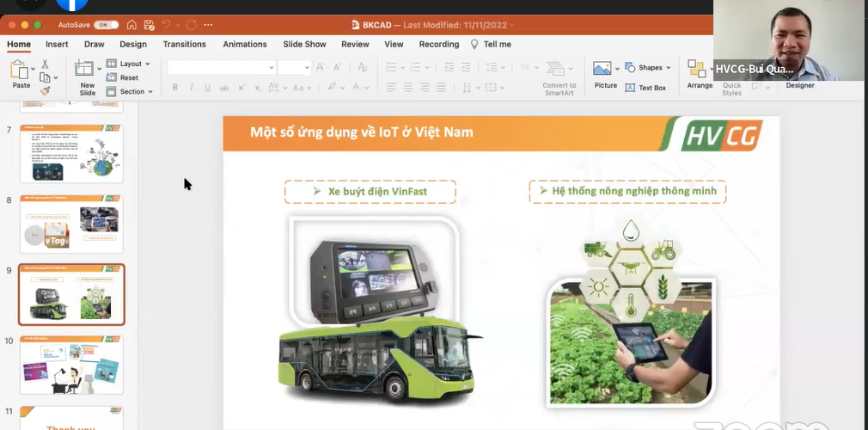Click the Decrease Font Size icon
This screenshot has height=430, width=868.
(337, 67)
